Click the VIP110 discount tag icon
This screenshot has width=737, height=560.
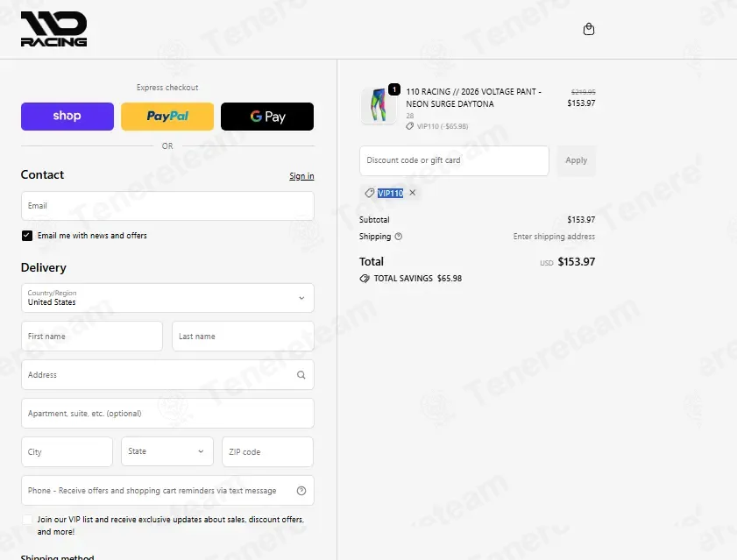pyautogui.click(x=370, y=193)
